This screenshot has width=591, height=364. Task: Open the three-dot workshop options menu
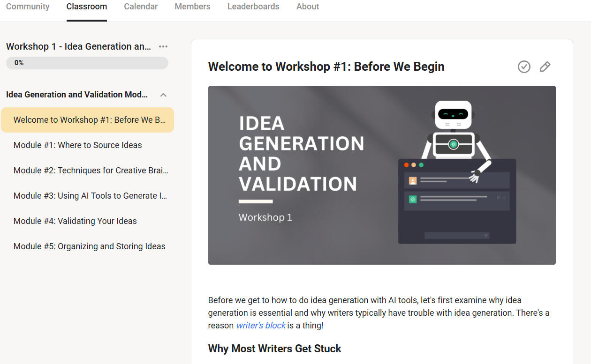(x=163, y=46)
